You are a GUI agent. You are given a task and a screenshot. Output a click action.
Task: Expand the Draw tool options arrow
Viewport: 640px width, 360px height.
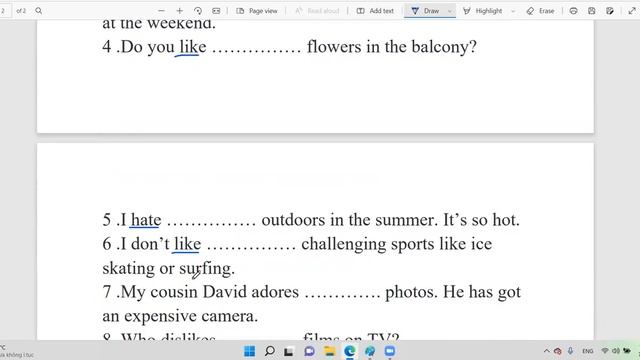pyautogui.click(x=450, y=11)
